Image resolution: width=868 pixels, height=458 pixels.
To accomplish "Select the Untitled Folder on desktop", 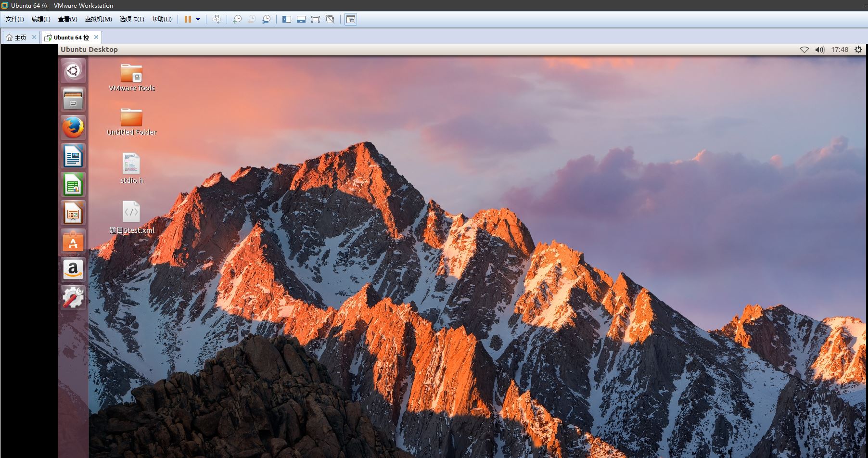I will (131, 122).
